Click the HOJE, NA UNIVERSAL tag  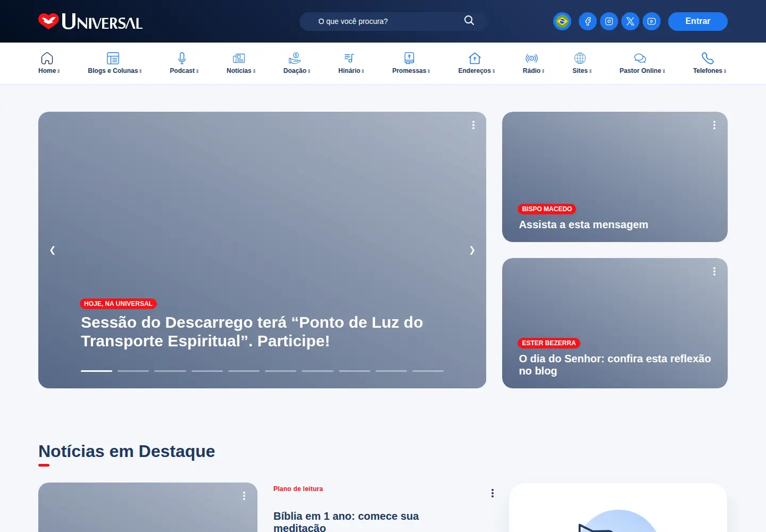pyautogui.click(x=118, y=304)
